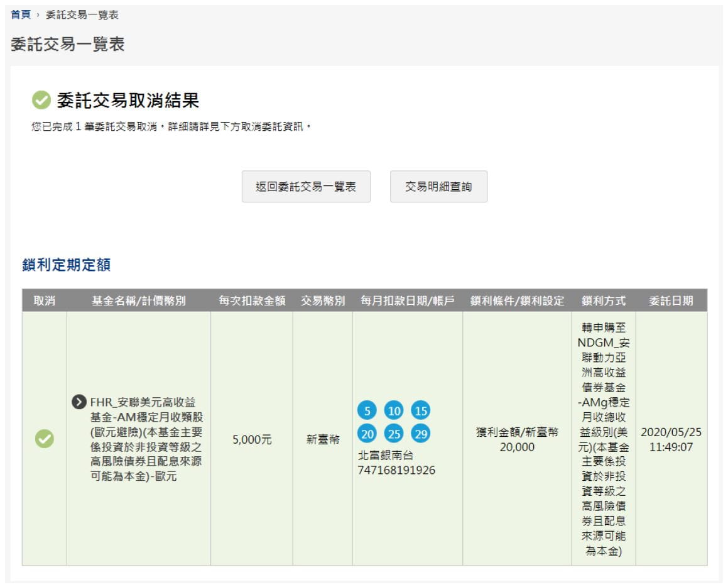Viewport: 728px width, 587px height.
Task: Expand fund details arrow next to FHR_安聯美元高收益
Action: point(79,402)
